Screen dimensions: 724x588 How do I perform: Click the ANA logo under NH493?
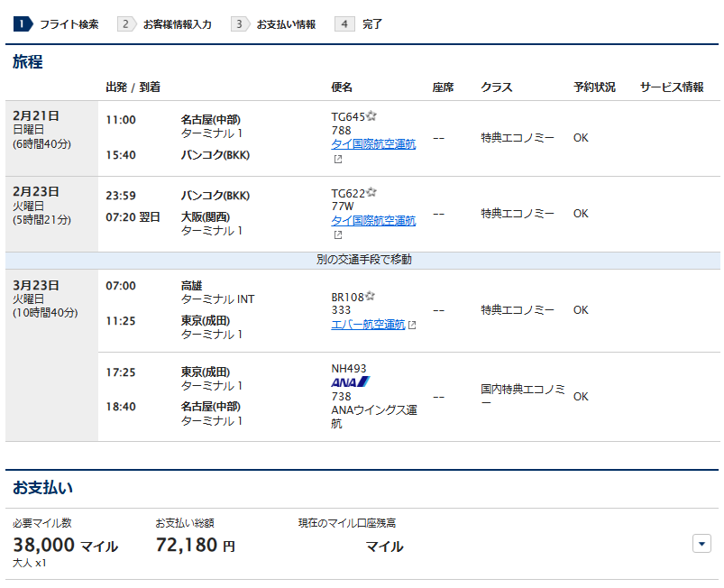point(351,382)
